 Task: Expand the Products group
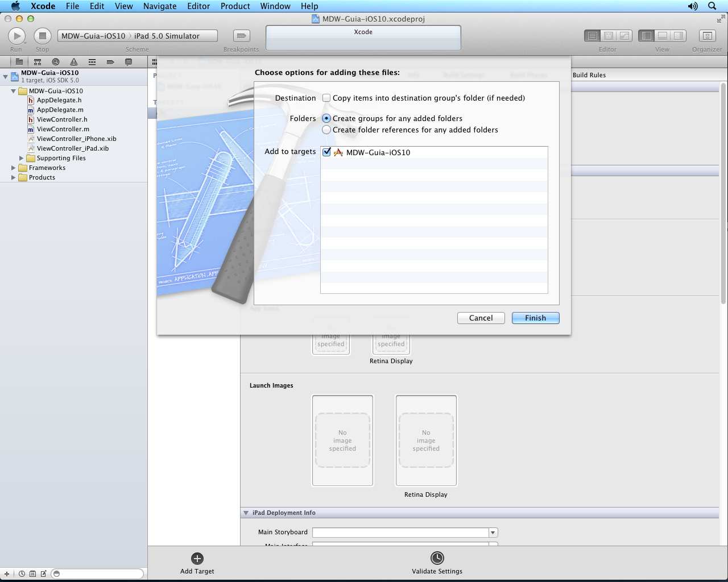pyautogui.click(x=13, y=177)
